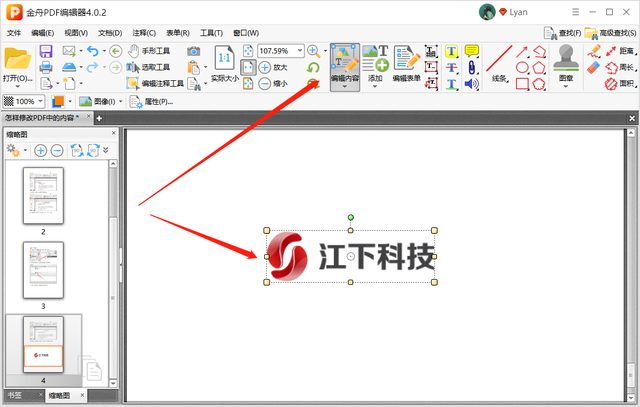Click the printer icon
The height and width of the screenshot is (407, 640).
tap(46, 67)
